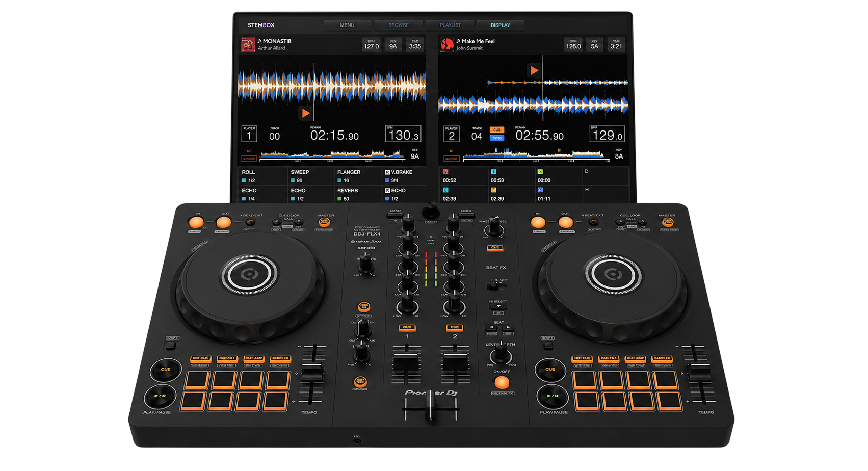Trigger deck 1 4 BEAT/EXIT loop button

pos(250,222)
